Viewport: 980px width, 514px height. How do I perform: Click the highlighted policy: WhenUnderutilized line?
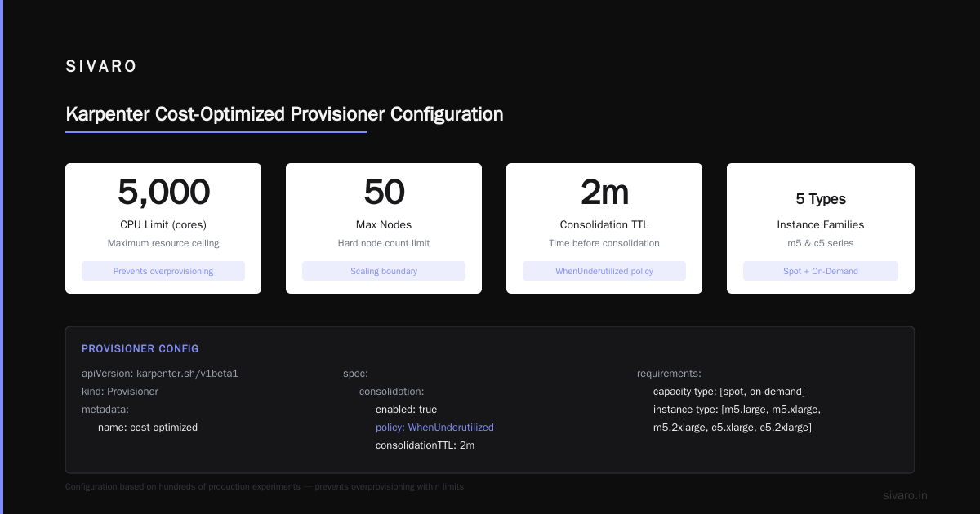434,428
